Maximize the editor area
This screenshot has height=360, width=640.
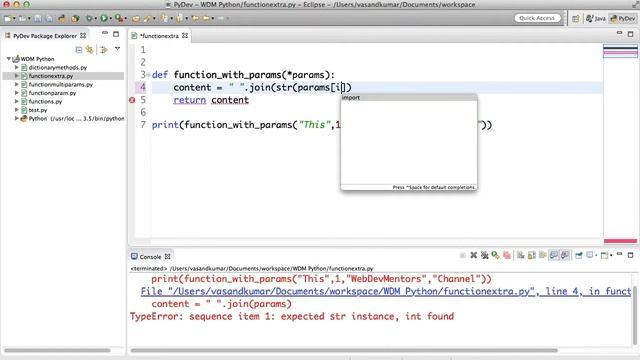pos(630,34)
